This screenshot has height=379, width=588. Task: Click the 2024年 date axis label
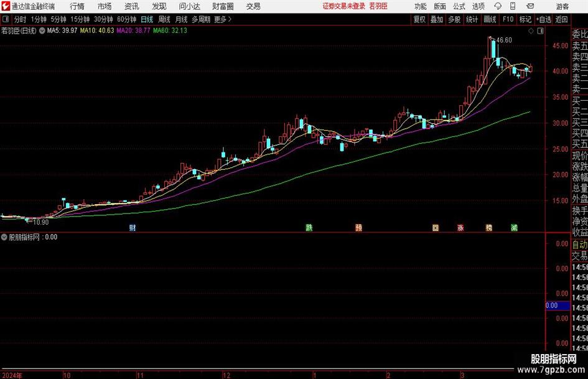click(12, 375)
